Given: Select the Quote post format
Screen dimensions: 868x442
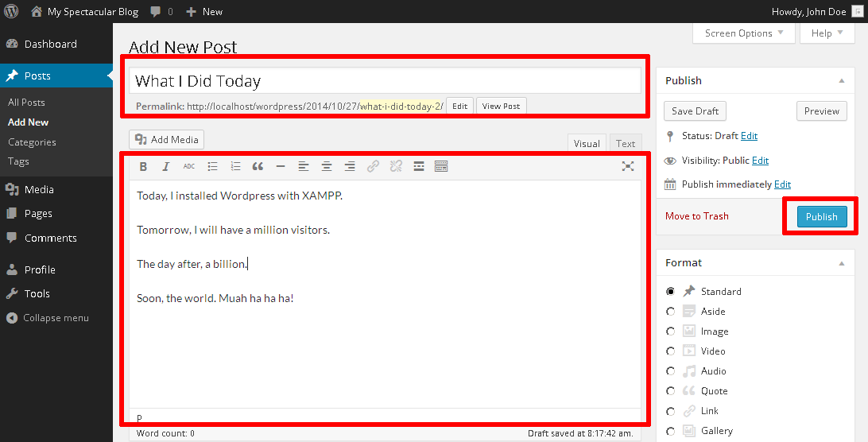Looking at the screenshot, I should tap(671, 391).
